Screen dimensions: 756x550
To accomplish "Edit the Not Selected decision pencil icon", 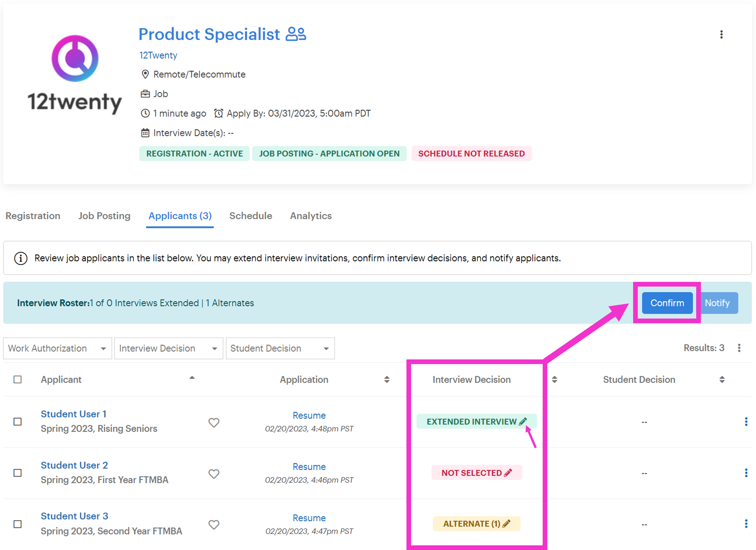I will coord(508,473).
